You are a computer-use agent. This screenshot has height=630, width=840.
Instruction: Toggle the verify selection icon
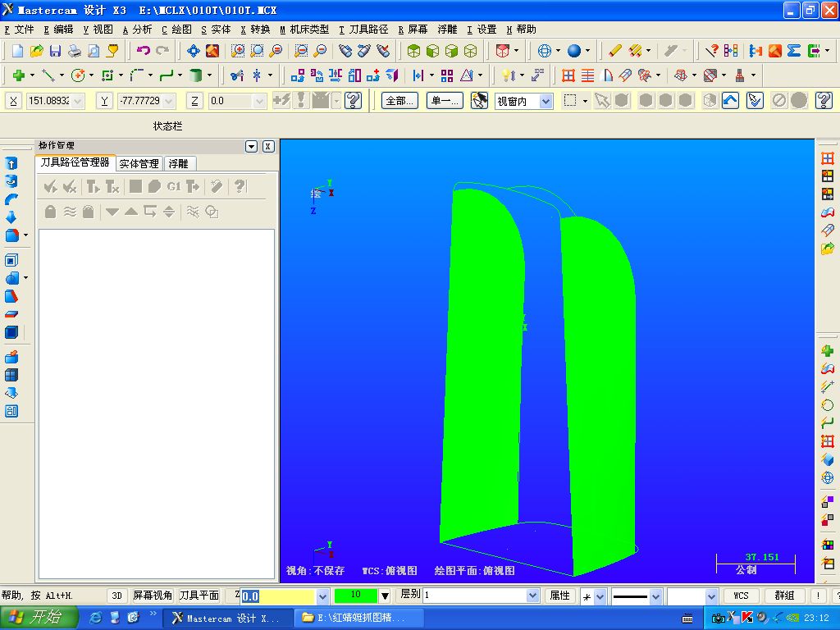pos(755,101)
